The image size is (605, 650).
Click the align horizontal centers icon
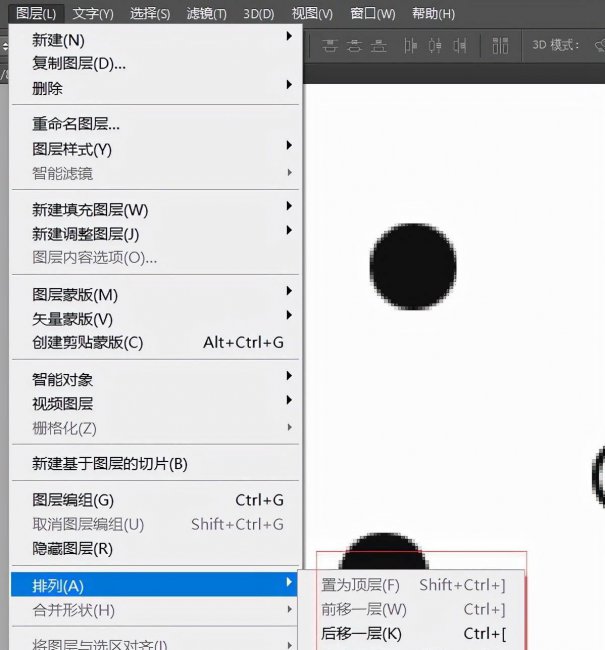coord(435,46)
